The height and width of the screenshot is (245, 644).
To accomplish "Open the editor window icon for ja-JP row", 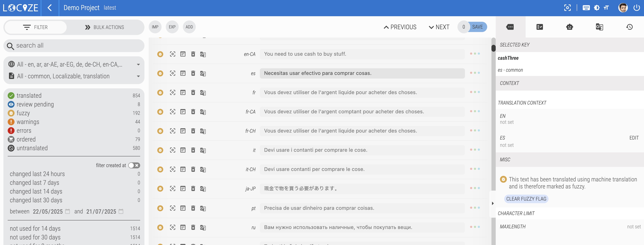I will pos(183,189).
